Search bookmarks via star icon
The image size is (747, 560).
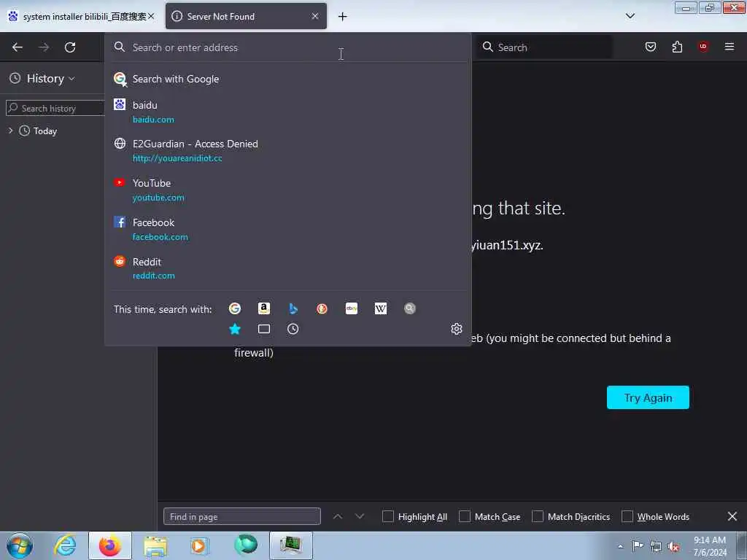pos(235,329)
